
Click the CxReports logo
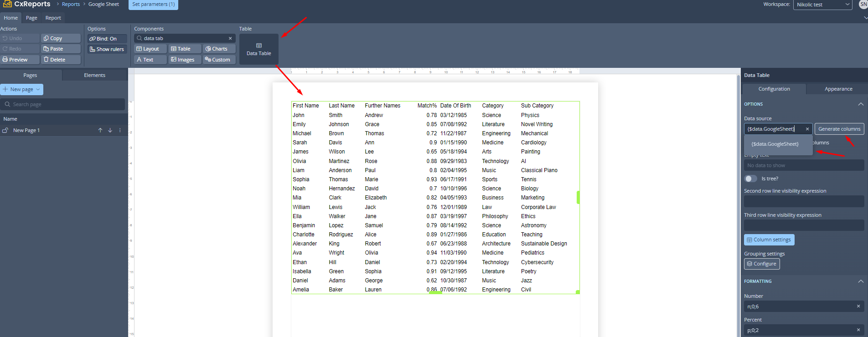(x=26, y=4)
